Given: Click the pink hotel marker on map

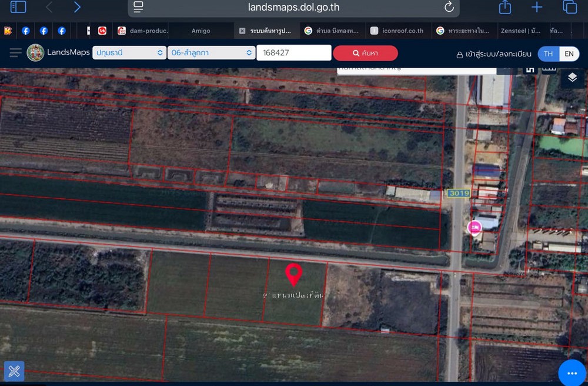Looking at the screenshot, I should tap(474, 227).
